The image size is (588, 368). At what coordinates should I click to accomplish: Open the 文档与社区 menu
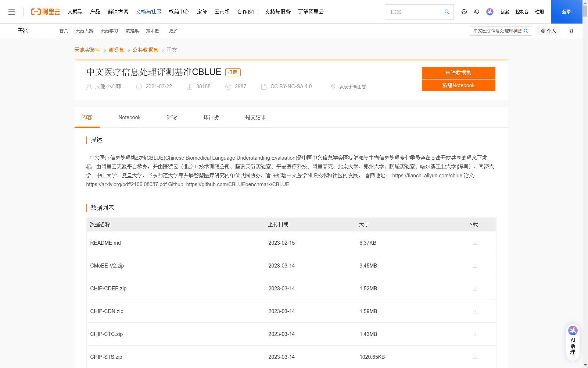[x=148, y=11]
